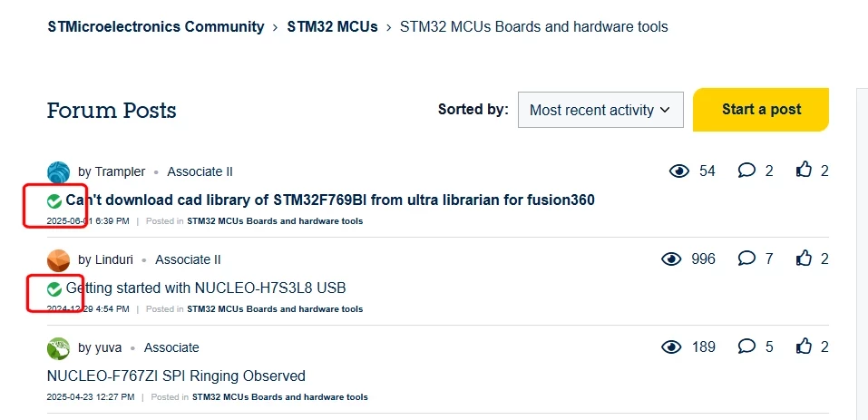Image resolution: width=868 pixels, height=420 pixels.
Task: Click the comment bubble icon on Trampler's post
Action: pyautogui.click(x=746, y=171)
